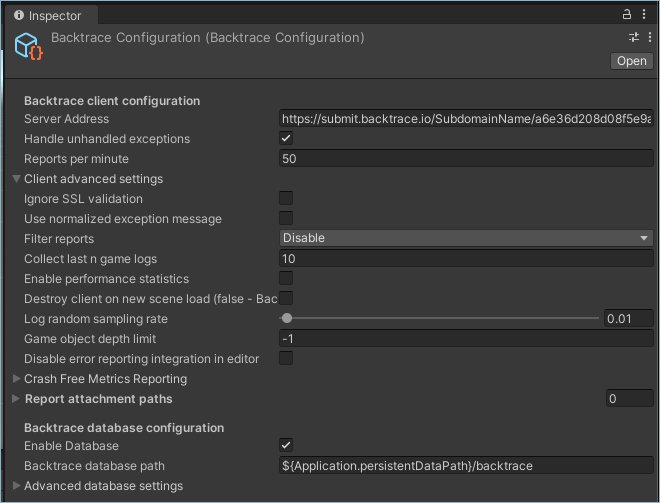
Task: Click the Log random sampling rate slider
Action: point(440,318)
